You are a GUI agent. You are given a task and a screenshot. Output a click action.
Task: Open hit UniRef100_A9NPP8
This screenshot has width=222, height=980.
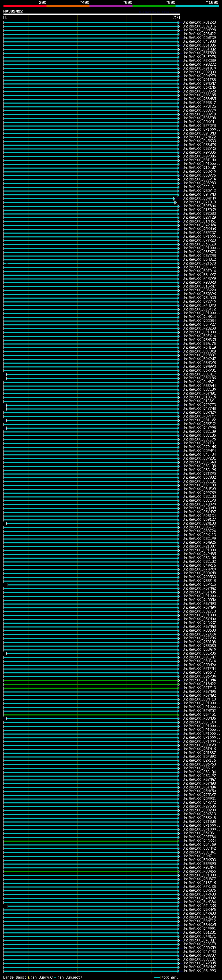point(199,30)
